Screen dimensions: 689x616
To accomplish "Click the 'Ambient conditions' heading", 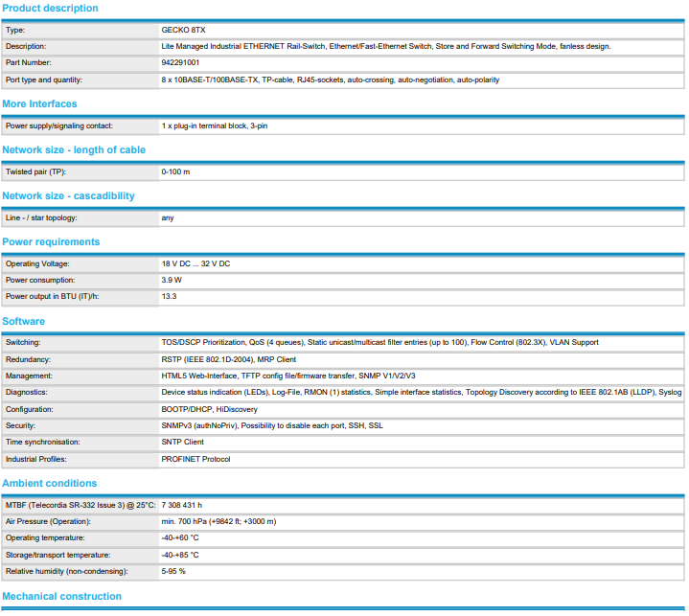I will click(x=50, y=483).
